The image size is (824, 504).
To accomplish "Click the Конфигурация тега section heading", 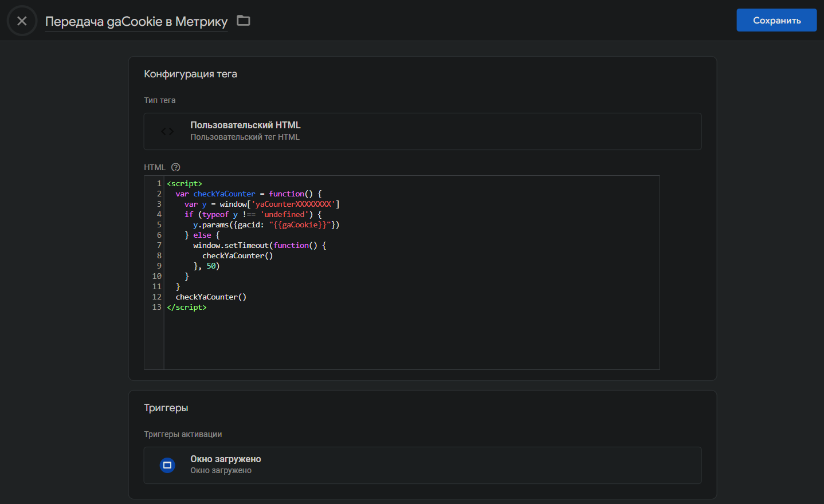I will (190, 74).
